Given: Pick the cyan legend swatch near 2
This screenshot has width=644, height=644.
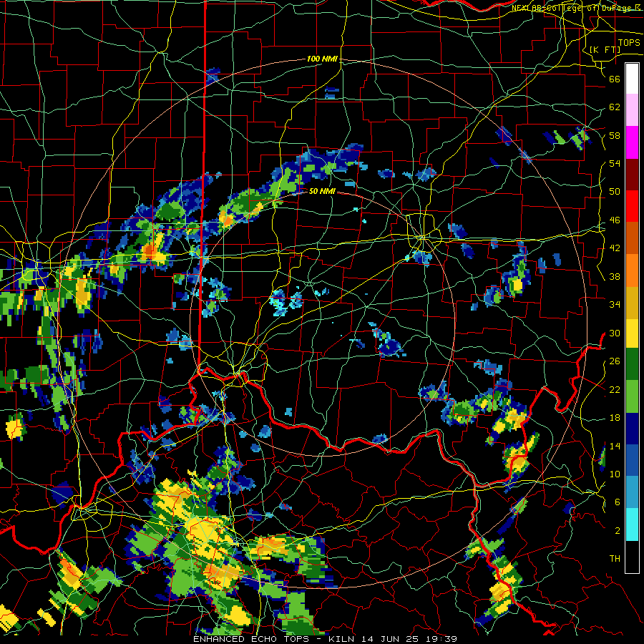Looking at the screenshot, I should coord(632,525).
